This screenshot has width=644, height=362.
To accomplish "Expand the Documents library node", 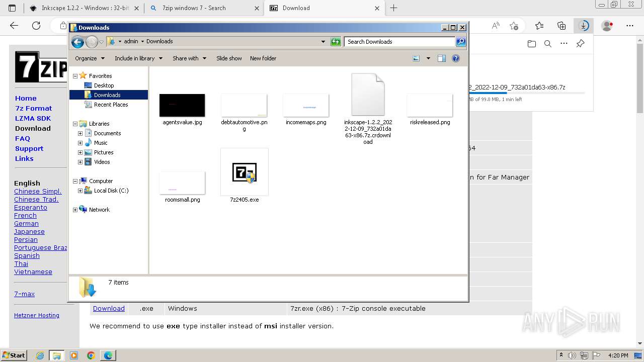I will coord(80,133).
